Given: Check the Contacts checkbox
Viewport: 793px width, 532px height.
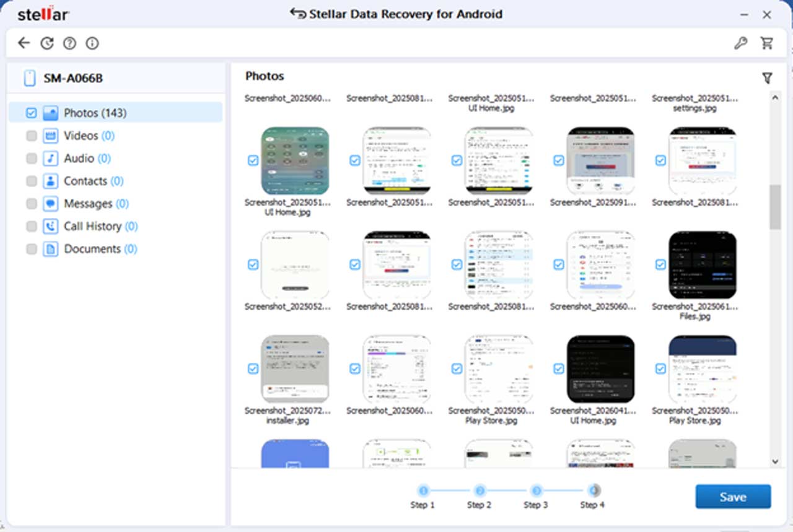Looking at the screenshot, I should 32,181.
